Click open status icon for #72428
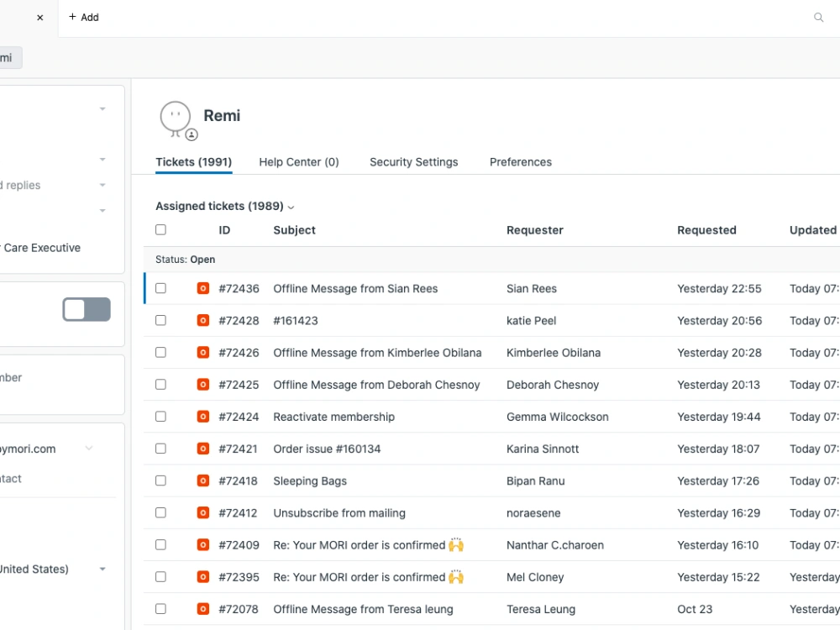 (x=203, y=320)
